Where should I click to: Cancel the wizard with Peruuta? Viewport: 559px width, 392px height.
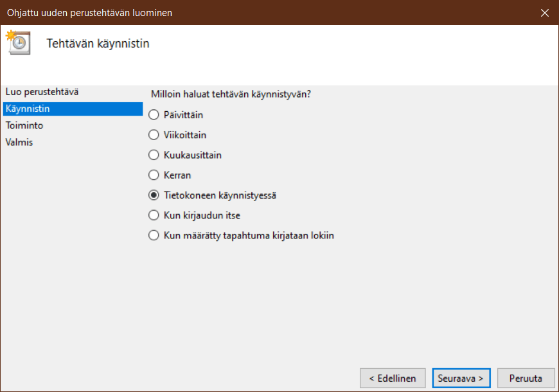coord(525,379)
